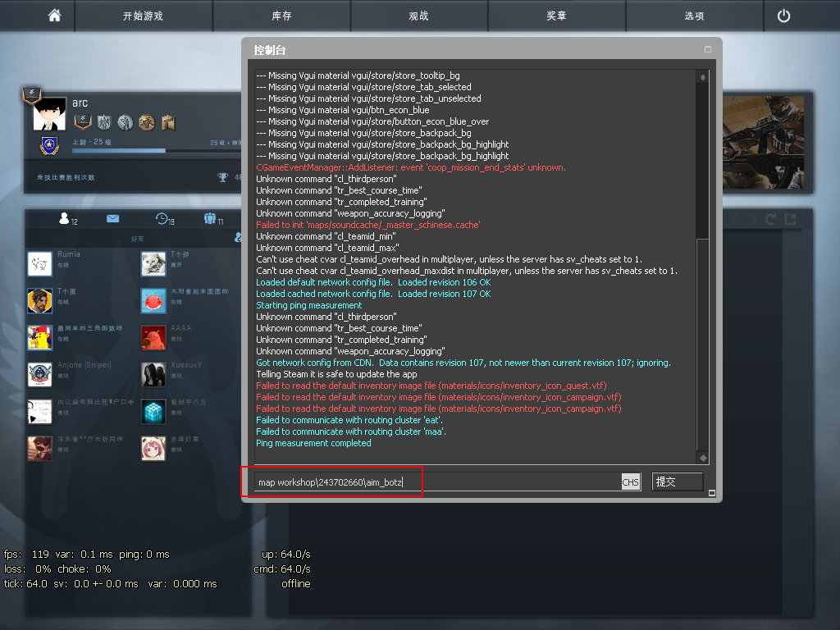The image size is (840, 630).
Task: Open news in external browser icon
Action: [790, 219]
